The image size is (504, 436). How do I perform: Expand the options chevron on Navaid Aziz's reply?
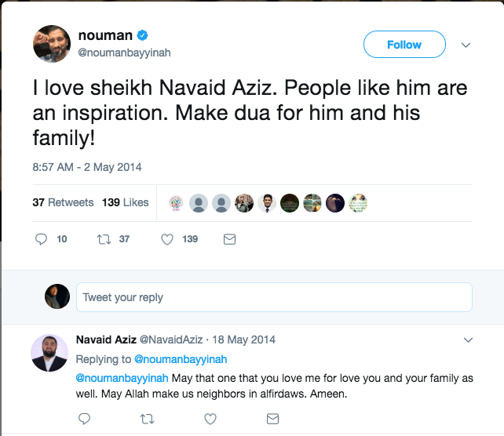(469, 340)
